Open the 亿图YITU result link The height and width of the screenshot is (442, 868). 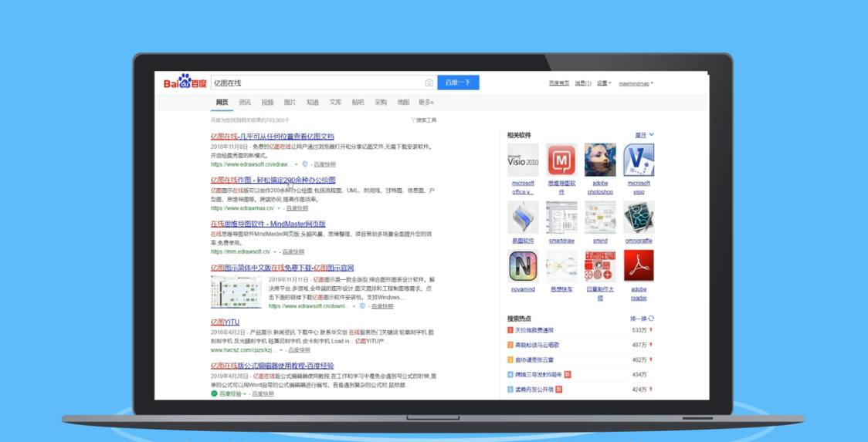pos(225,322)
